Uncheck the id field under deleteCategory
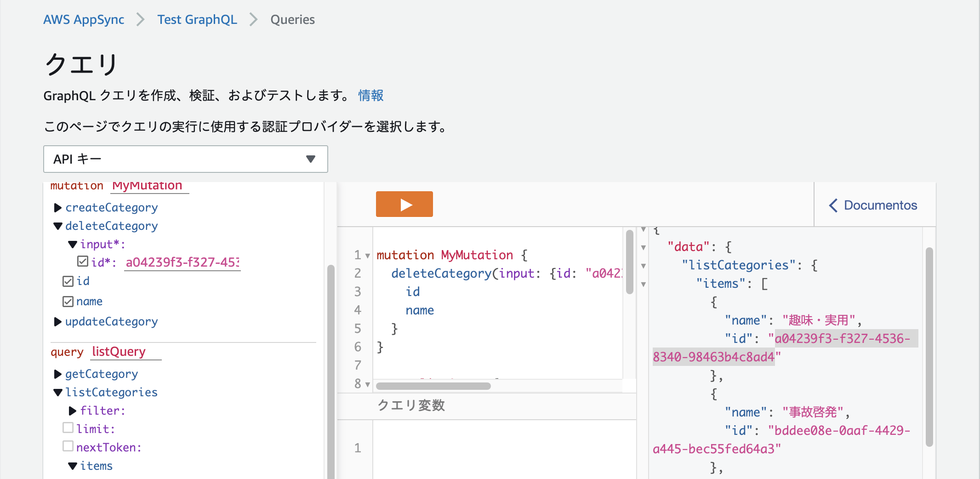The height and width of the screenshot is (479, 980). pos(68,281)
